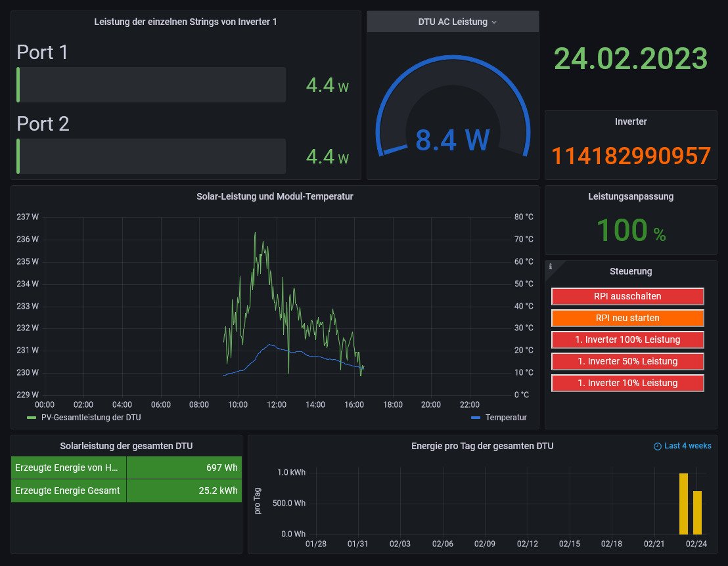Click the 1. Inverter 50% Leistung button
Viewport: 728px width, 566px height.
(x=627, y=361)
